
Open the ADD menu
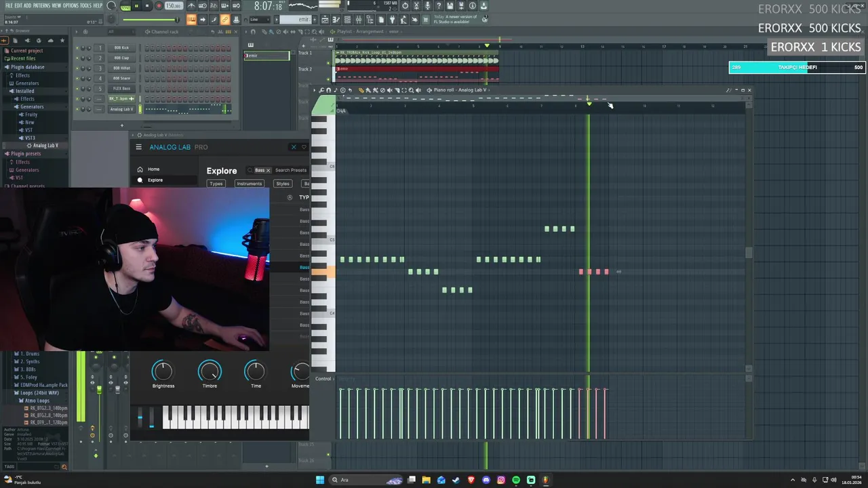click(27, 5)
